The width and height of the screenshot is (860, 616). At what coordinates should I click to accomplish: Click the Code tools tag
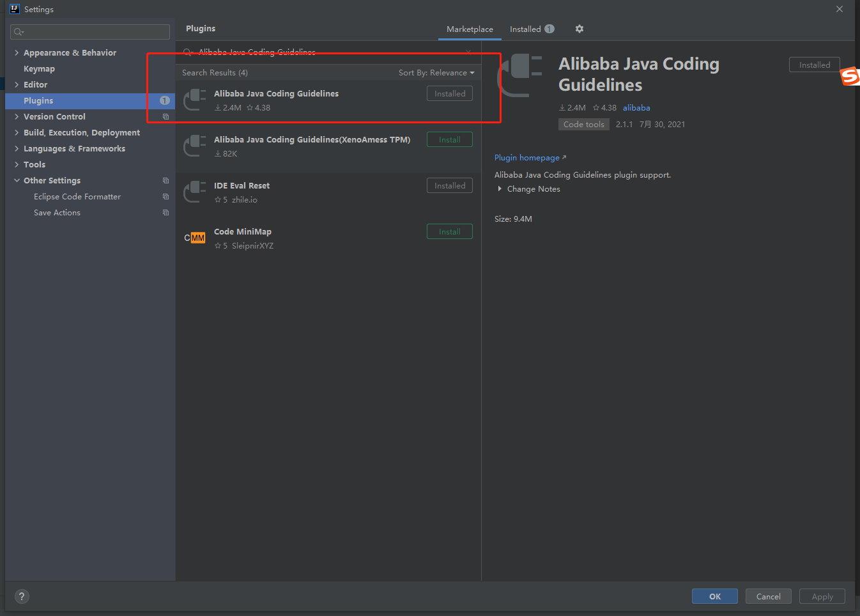[x=583, y=124]
